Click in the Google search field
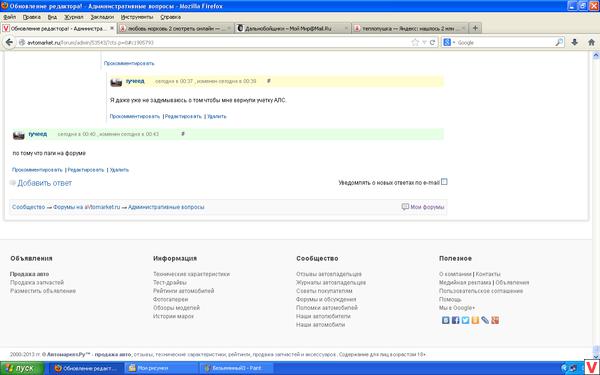Screen dimensions: 600x375 [505, 42]
